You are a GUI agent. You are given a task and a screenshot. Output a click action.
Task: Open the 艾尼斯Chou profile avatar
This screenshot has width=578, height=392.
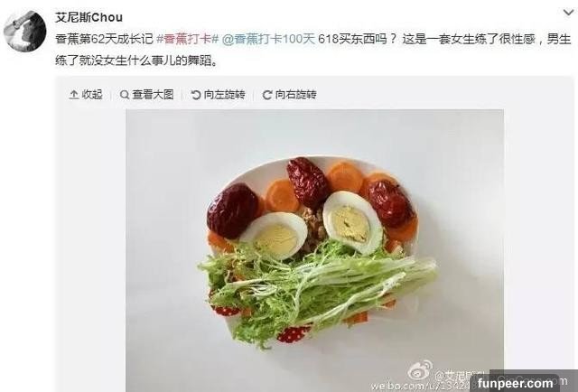(25, 31)
